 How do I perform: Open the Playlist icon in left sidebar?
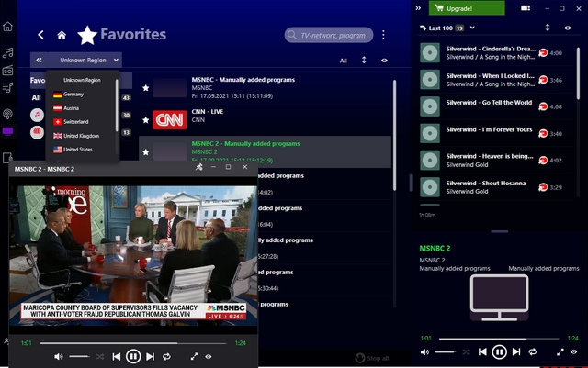tap(7, 88)
